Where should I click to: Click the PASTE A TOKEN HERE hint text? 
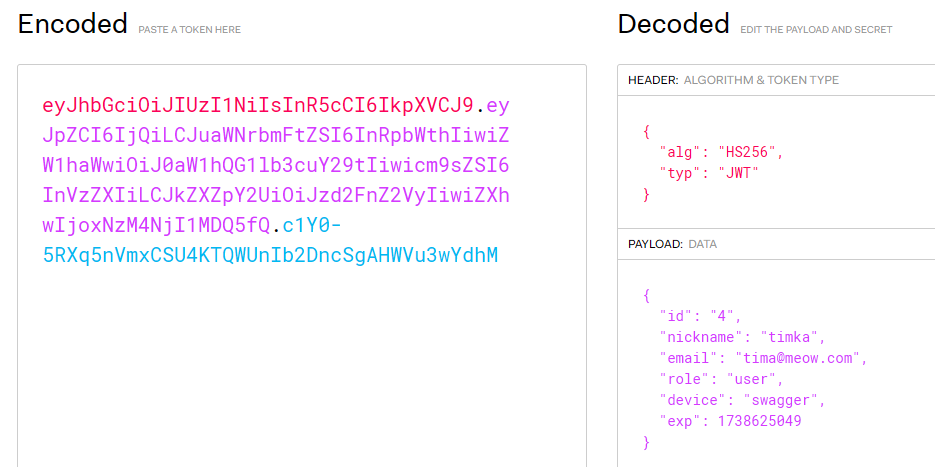coord(190,30)
